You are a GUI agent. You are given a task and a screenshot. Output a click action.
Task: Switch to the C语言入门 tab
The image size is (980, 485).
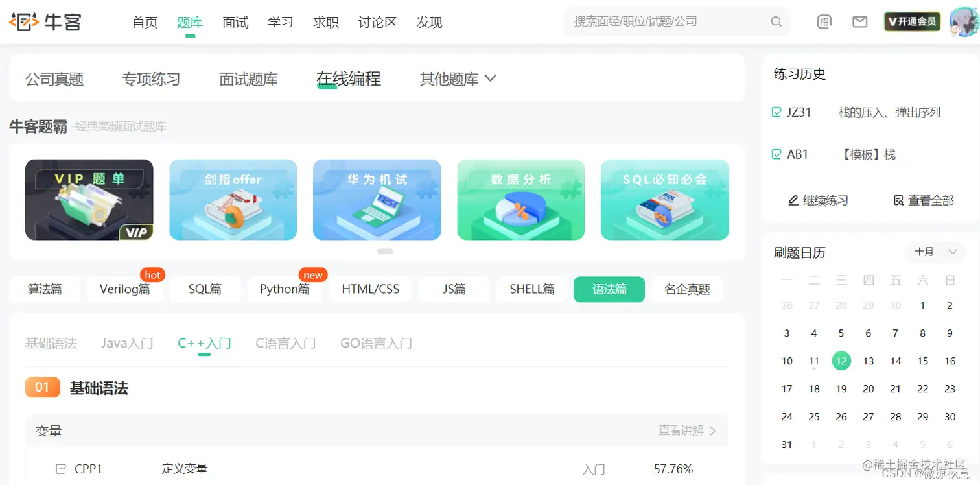(x=285, y=343)
